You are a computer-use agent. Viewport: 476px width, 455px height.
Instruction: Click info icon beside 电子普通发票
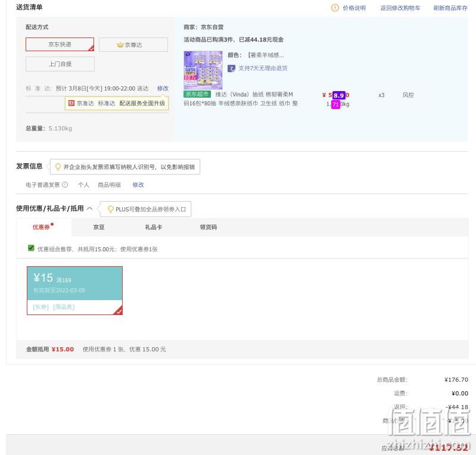tap(65, 185)
